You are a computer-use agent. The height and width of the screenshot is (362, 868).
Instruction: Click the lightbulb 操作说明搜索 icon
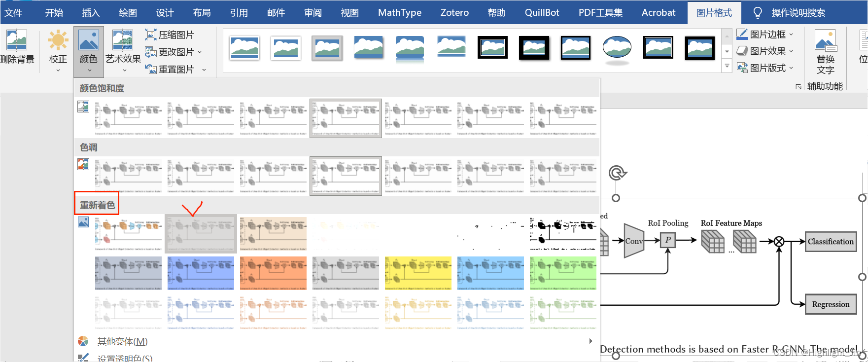click(x=758, y=12)
